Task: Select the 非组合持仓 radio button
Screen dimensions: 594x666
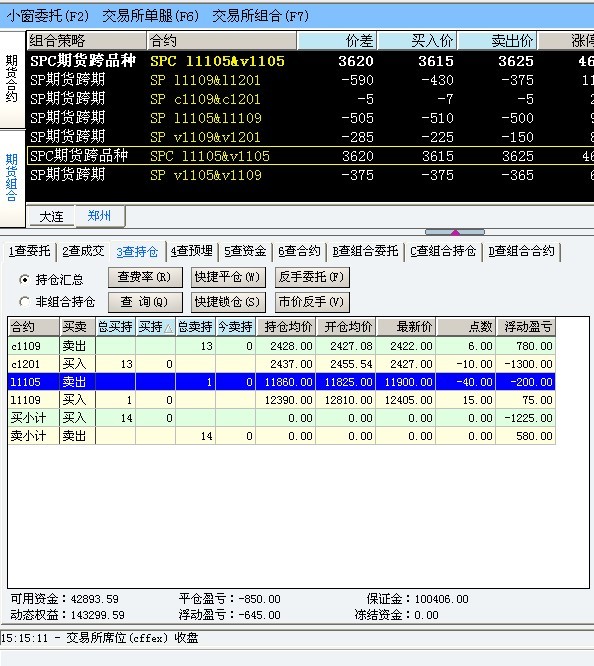Action: (25, 302)
